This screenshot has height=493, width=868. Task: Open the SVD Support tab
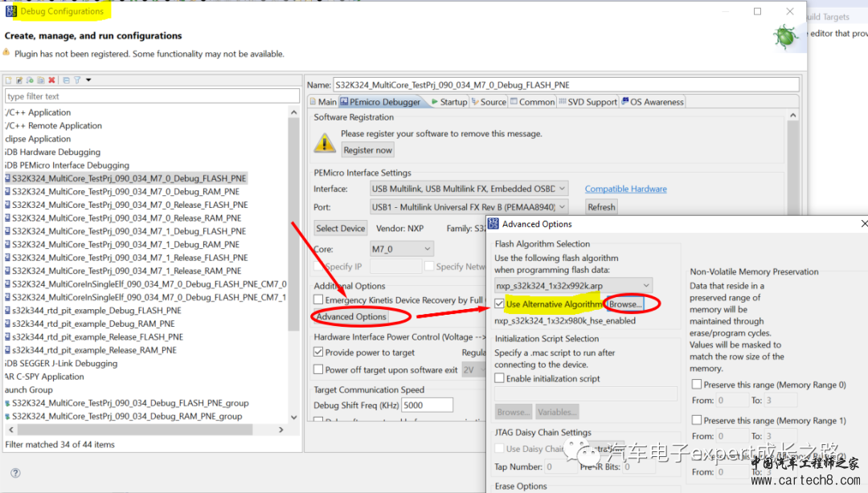tap(588, 102)
